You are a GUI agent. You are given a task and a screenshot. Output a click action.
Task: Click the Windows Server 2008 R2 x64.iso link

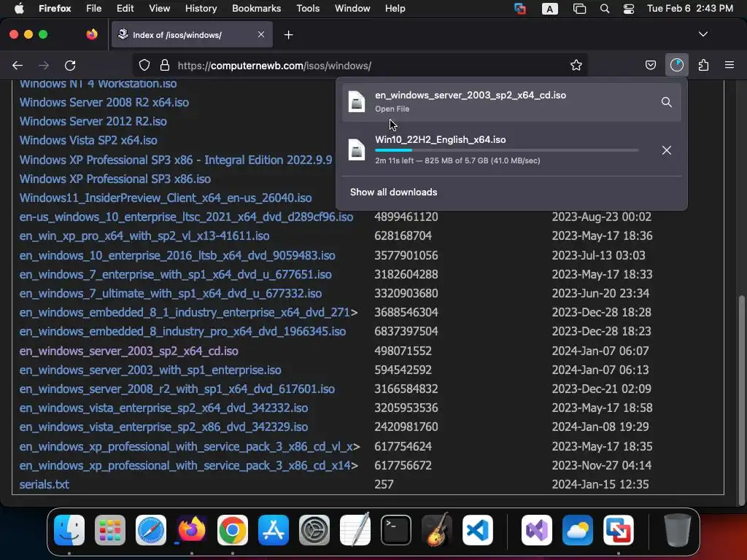click(x=104, y=102)
